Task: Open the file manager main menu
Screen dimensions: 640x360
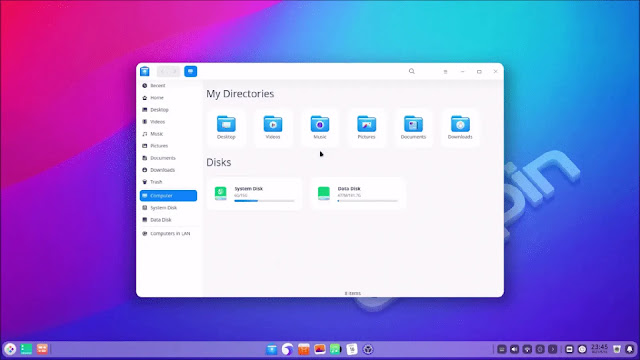Action: (x=445, y=72)
